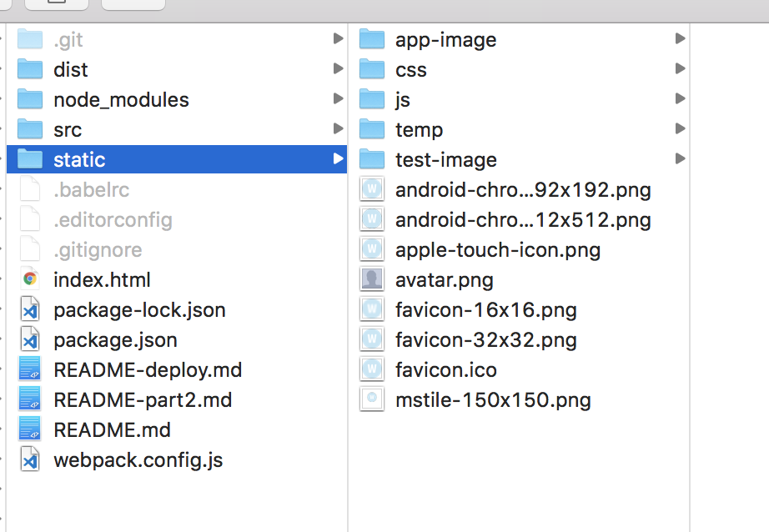
Task: Expand the test-image folder arrow
Action: 680,159
